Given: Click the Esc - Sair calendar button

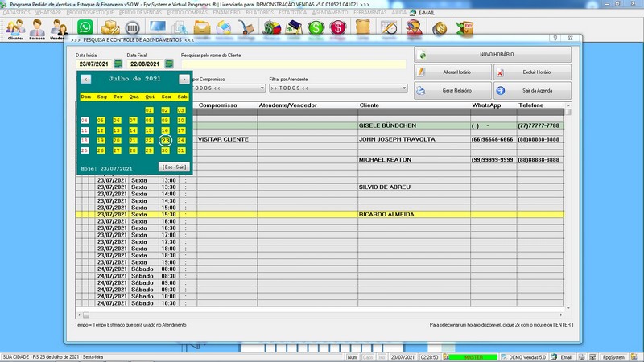Looking at the screenshot, I should [174, 167].
